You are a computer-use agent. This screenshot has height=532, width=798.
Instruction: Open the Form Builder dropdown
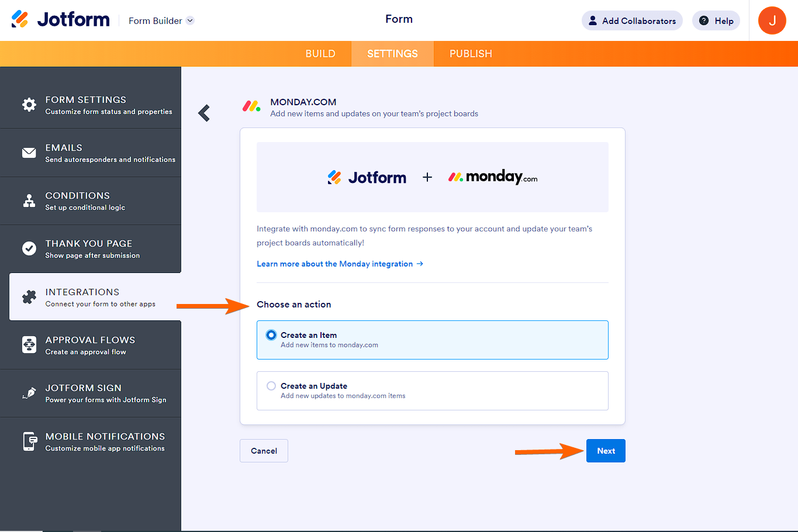click(x=161, y=20)
